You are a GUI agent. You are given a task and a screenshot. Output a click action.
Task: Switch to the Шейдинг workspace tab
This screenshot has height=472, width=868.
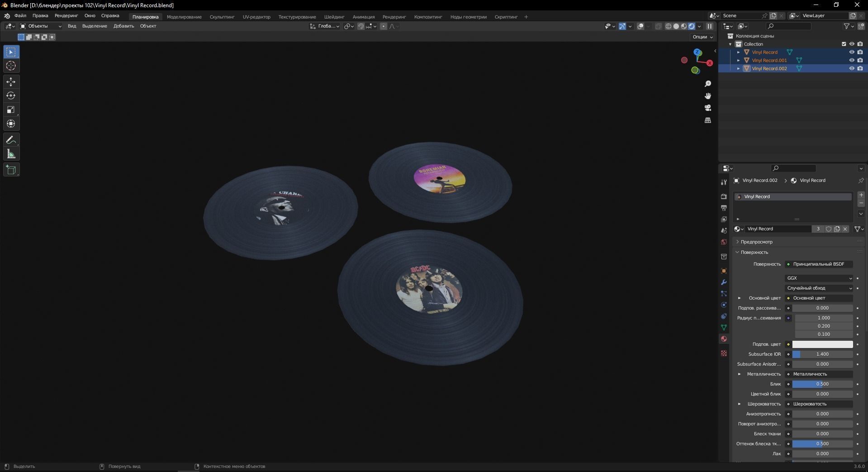[334, 17]
